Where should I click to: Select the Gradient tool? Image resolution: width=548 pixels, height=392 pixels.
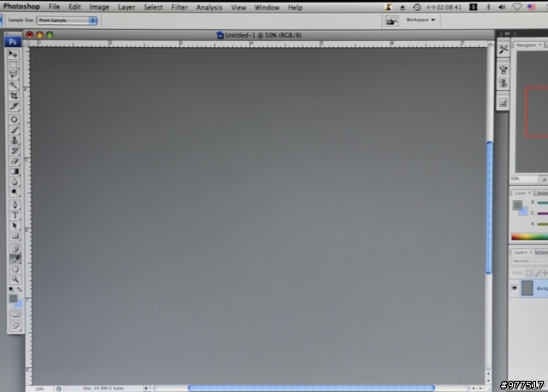click(x=14, y=171)
